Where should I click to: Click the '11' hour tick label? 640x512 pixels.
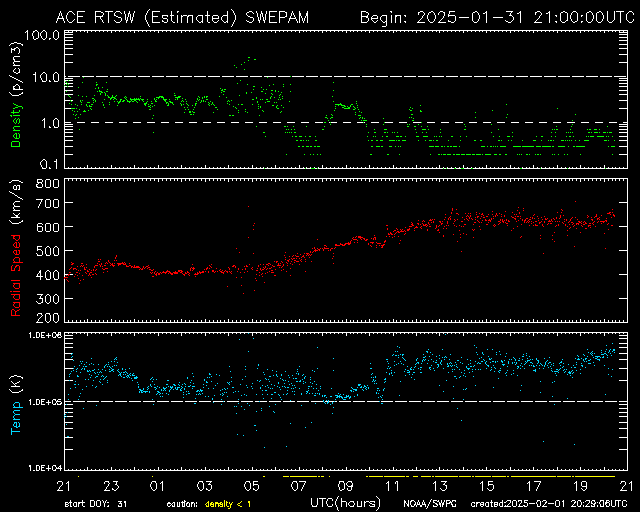tap(393, 486)
